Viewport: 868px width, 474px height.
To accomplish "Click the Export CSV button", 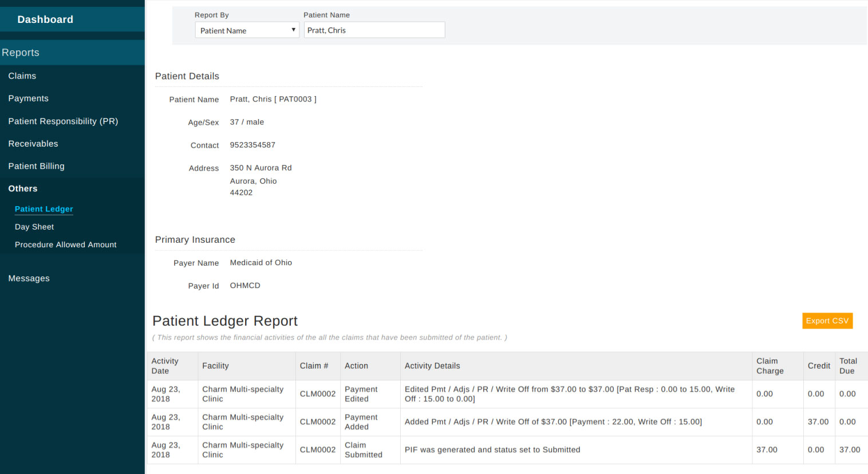I will [x=827, y=321].
